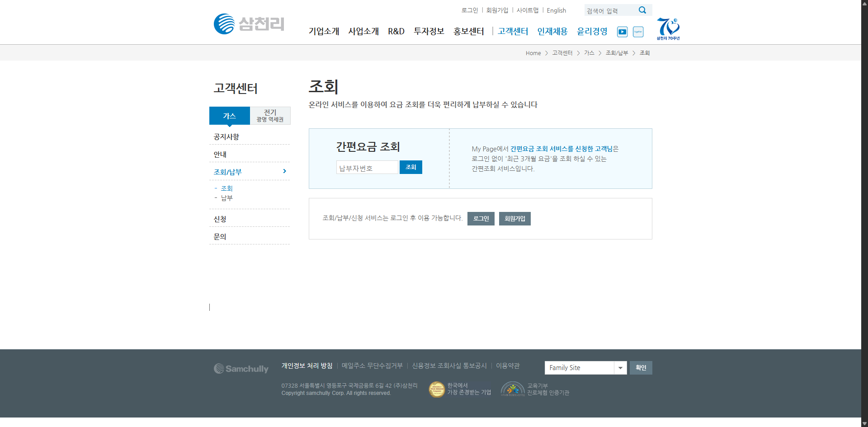
Task: Switch to the 전기 광명 역세권 tab
Action: (270, 116)
